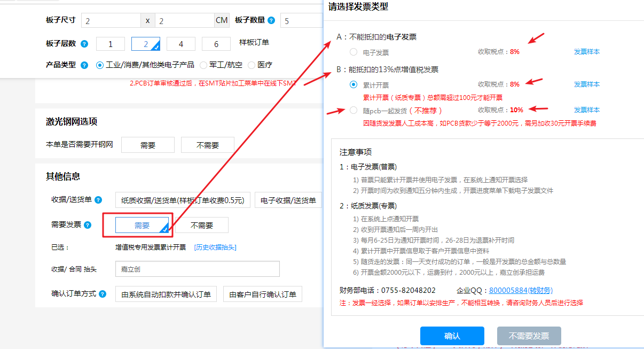Open 历史收据抬头 link
This screenshot has width=644, height=349.
coord(215,247)
